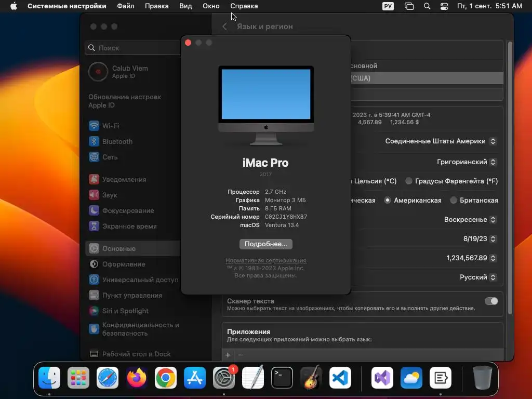This screenshot has width=532, height=399.
Task: Open Нормативная сертификация link
Action: click(266, 260)
